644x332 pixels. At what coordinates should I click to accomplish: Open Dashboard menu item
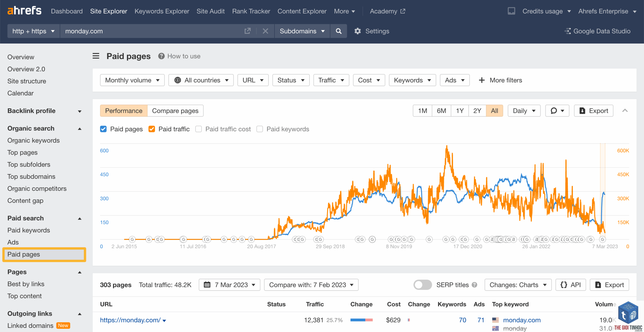[x=67, y=11]
